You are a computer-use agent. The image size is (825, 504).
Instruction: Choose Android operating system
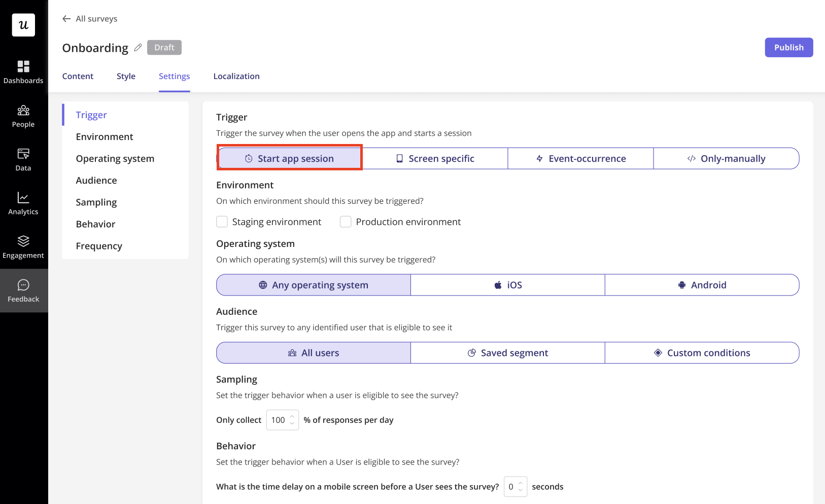point(702,285)
